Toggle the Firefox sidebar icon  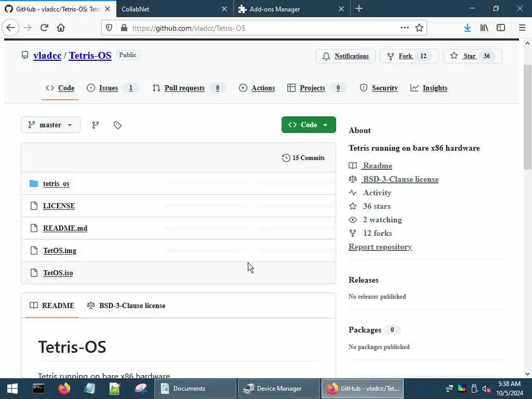click(x=501, y=28)
